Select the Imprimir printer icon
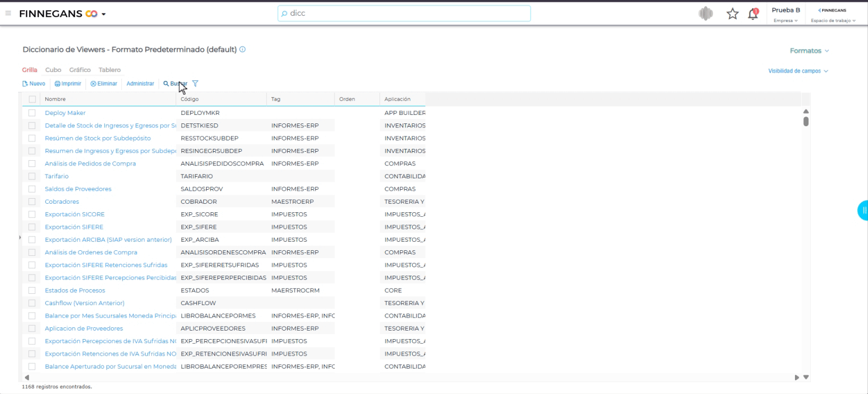 58,83
